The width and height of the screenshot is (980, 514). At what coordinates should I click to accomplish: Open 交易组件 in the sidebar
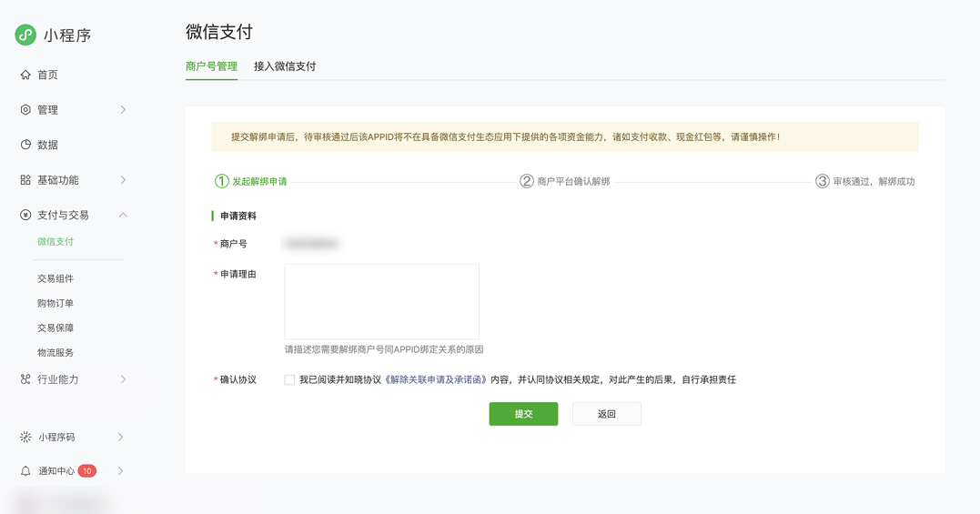click(55, 278)
